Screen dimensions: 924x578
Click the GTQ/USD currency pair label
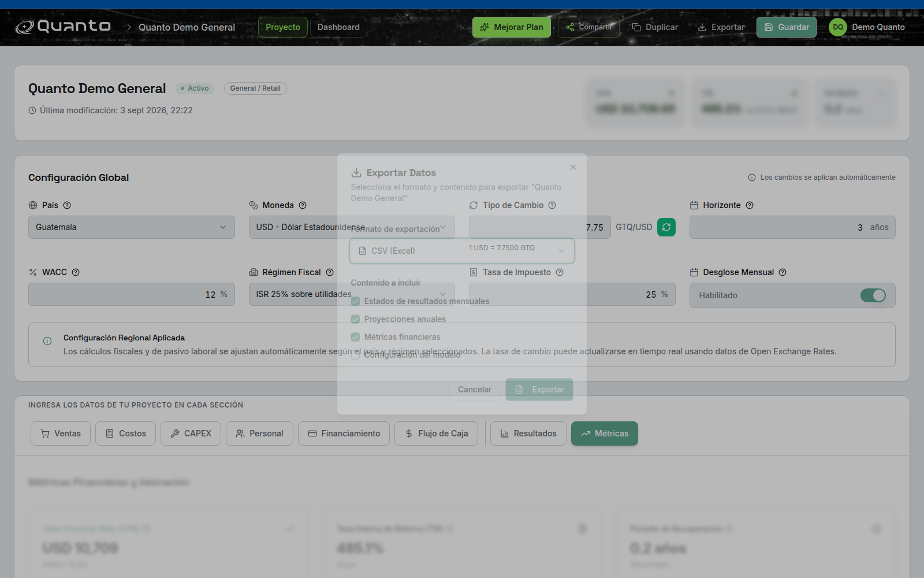click(x=634, y=227)
